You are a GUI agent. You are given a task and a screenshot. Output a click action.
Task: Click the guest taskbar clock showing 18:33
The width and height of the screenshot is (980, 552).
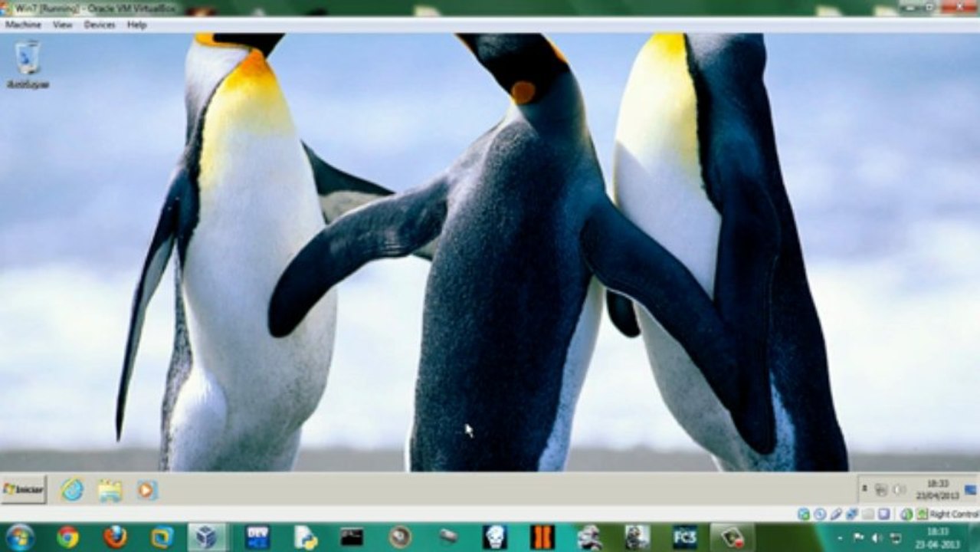click(938, 490)
